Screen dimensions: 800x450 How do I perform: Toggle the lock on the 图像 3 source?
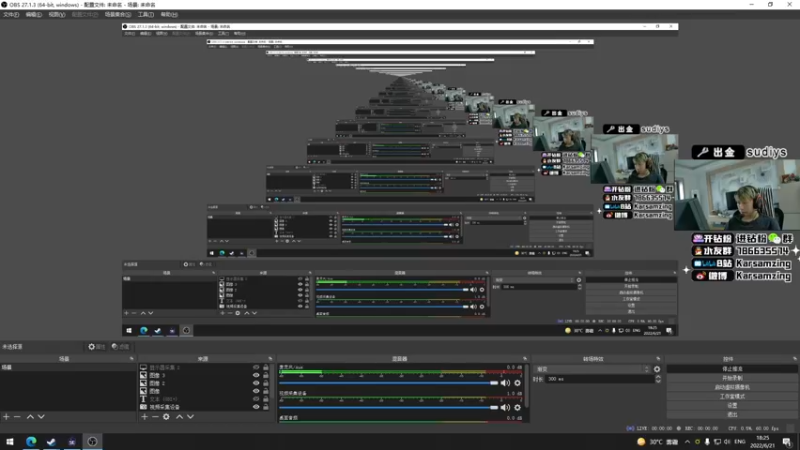(x=266, y=375)
